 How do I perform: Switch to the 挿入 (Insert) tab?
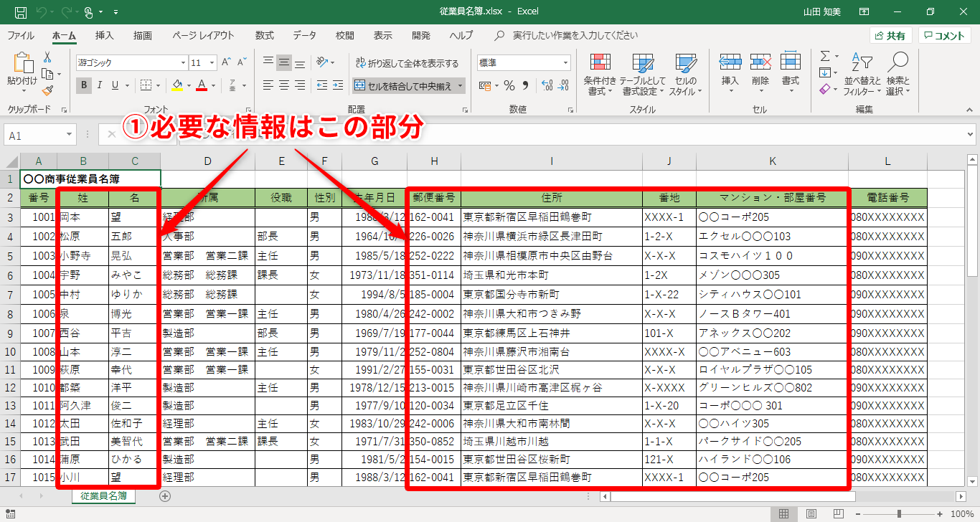105,35
